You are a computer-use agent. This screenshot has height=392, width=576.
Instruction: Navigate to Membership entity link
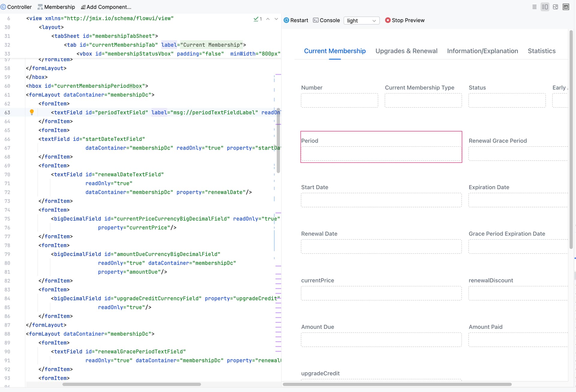coord(56,7)
